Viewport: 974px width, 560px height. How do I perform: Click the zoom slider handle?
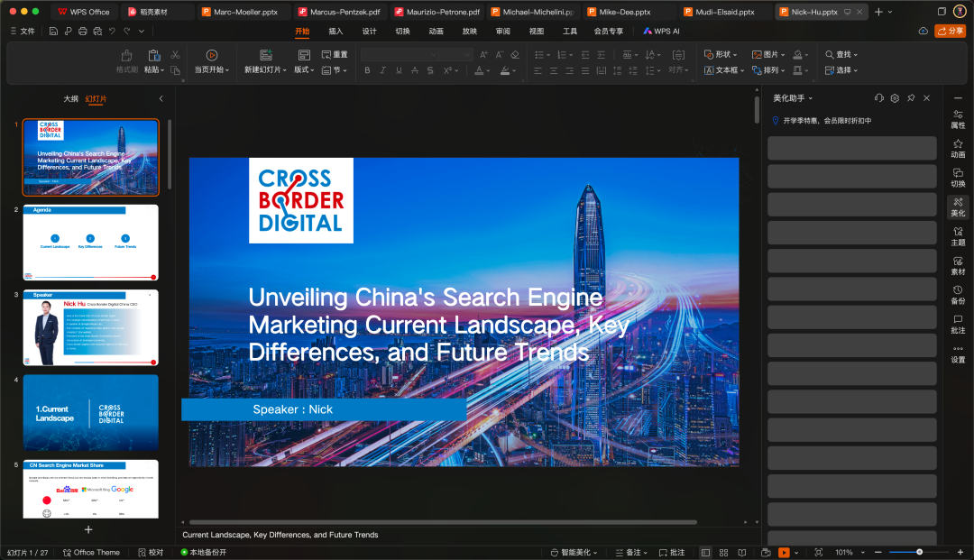(919, 552)
